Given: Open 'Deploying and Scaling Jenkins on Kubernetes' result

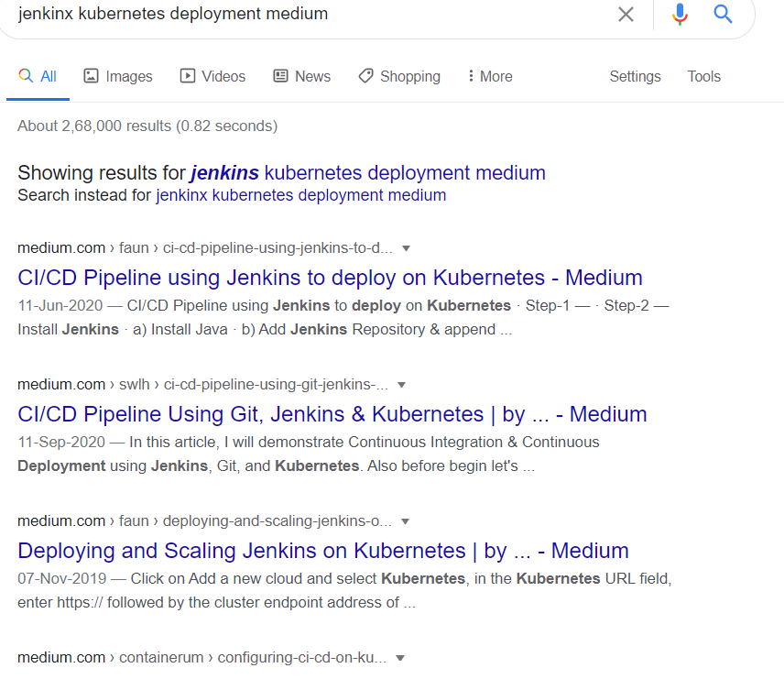Looking at the screenshot, I should pyautogui.click(x=322, y=551).
